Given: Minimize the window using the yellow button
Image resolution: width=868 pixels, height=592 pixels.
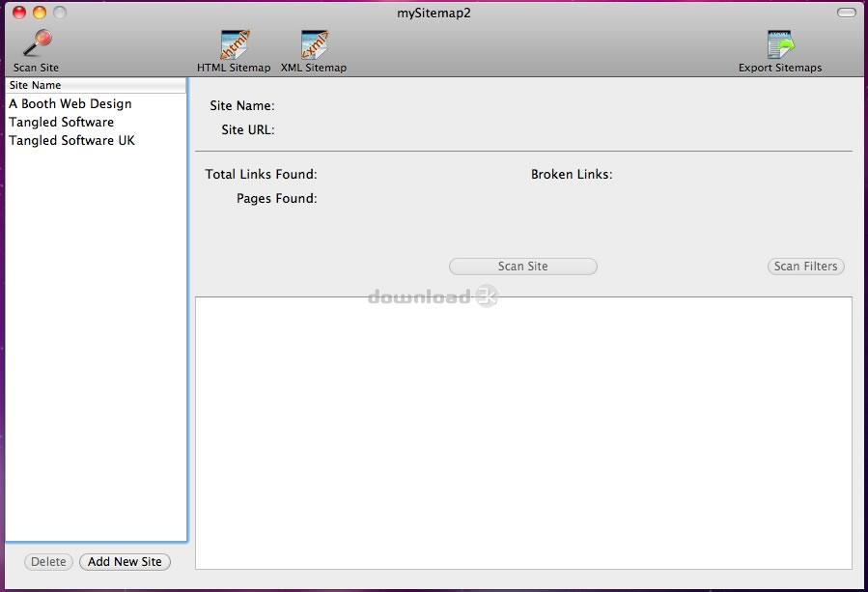Looking at the screenshot, I should 40,13.
